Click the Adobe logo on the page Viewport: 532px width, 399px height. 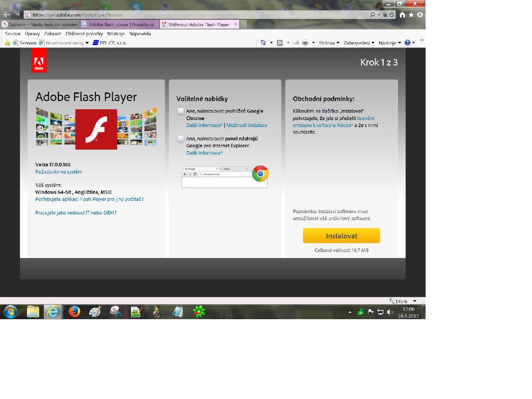pyautogui.click(x=39, y=60)
